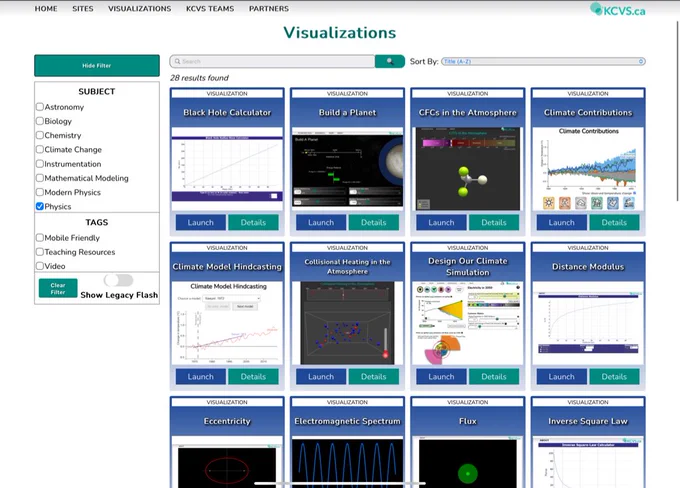Viewport: 680px width, 488px height.
Task: Click the magnifier search button
Action: (390, 61)
